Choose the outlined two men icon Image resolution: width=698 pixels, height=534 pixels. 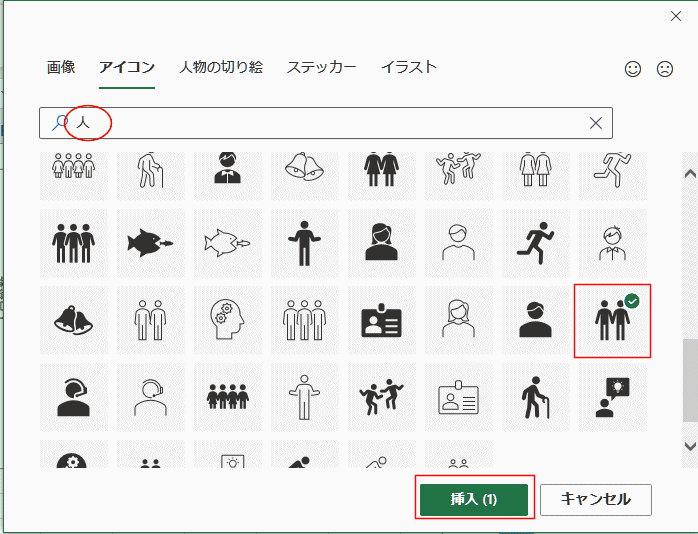(150, 320)
